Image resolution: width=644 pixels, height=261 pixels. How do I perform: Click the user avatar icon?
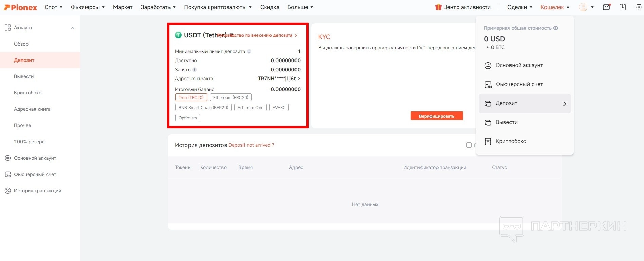pos(583,7)
